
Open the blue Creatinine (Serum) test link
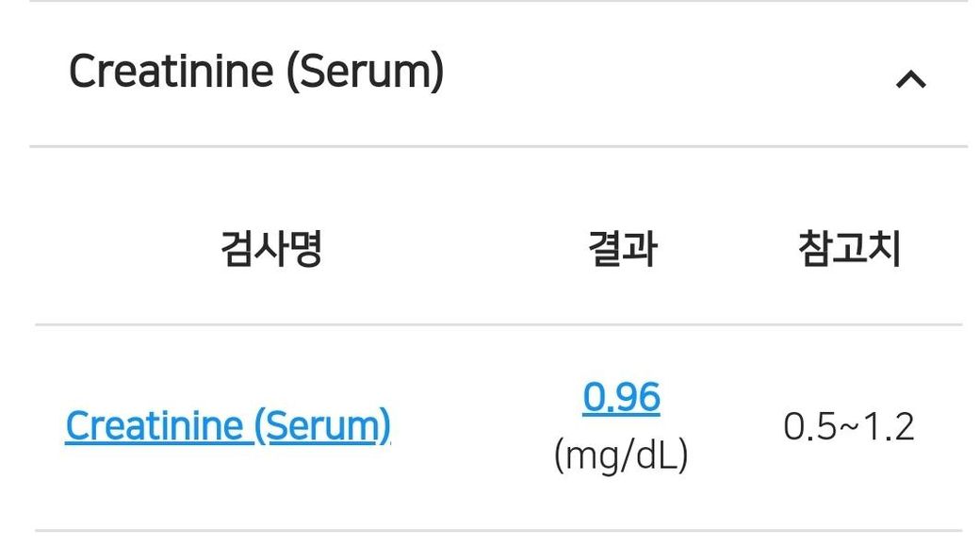click(x=228, y=426)
